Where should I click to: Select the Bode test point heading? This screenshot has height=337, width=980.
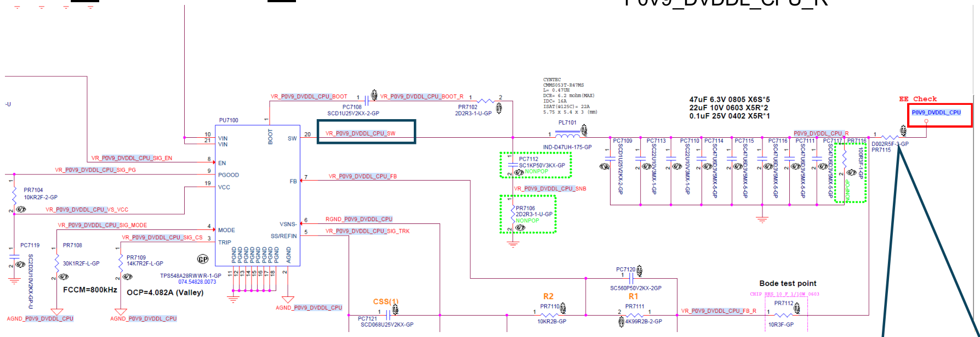click(788, 283)
